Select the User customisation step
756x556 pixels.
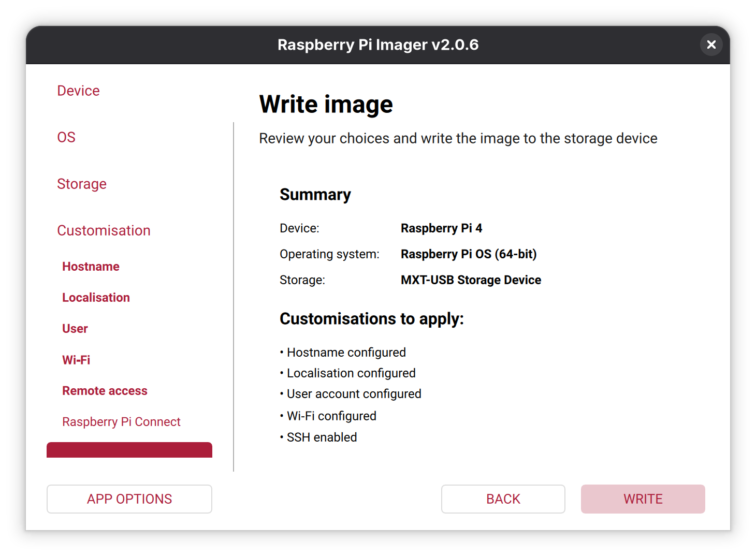[75, 329]
